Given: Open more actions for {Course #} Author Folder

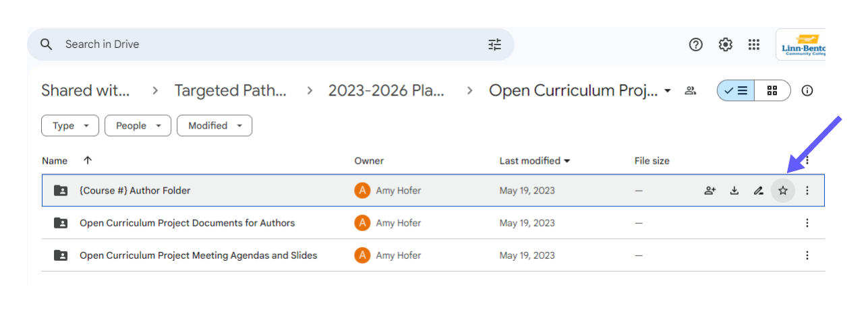Looking at the screenshot, I should [807, 191].
